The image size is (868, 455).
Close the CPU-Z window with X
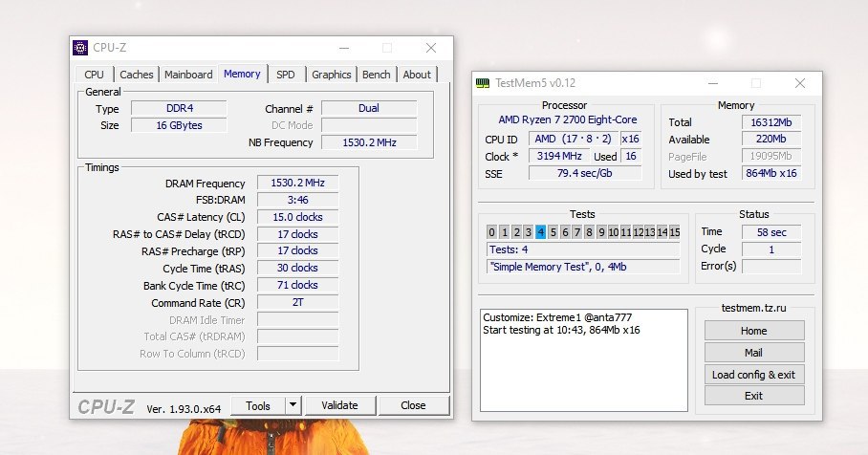(x=431, y=48)
